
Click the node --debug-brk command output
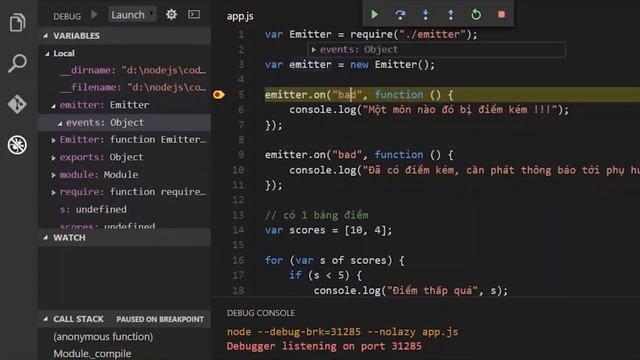tap(342, 332)
